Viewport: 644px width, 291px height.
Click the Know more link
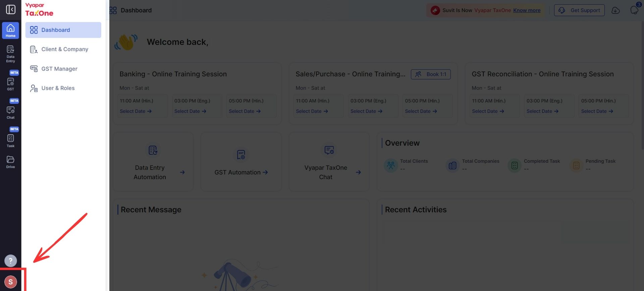pos(527,10)
